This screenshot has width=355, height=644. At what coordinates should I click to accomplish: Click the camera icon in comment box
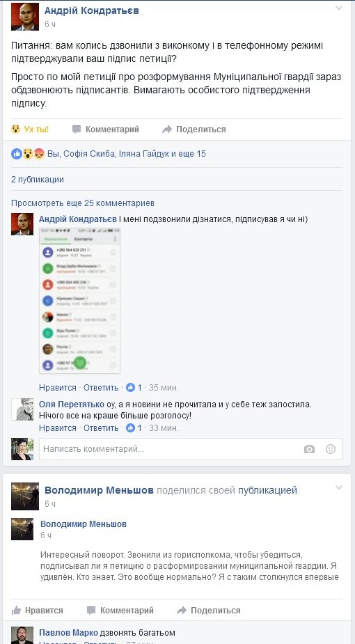tap(310, 449)
